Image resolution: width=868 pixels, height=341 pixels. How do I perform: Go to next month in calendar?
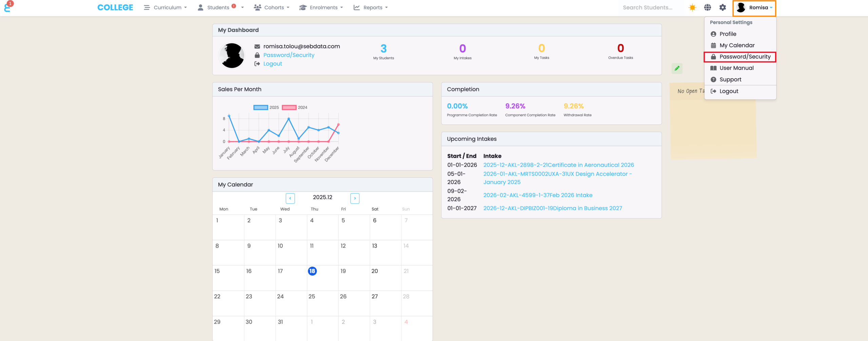pos(355,198)
